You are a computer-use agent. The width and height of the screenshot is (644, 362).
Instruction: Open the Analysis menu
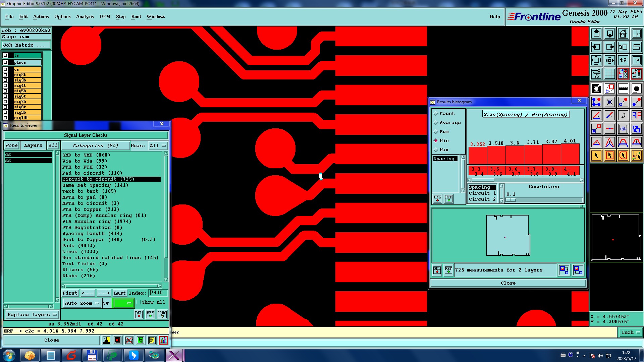85,17
